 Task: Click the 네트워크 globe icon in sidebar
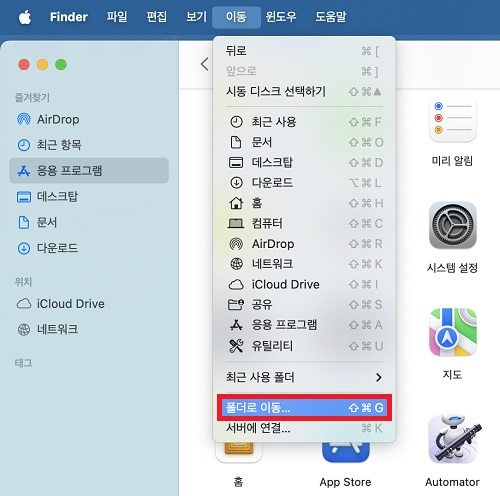click(x=24, y=329)
